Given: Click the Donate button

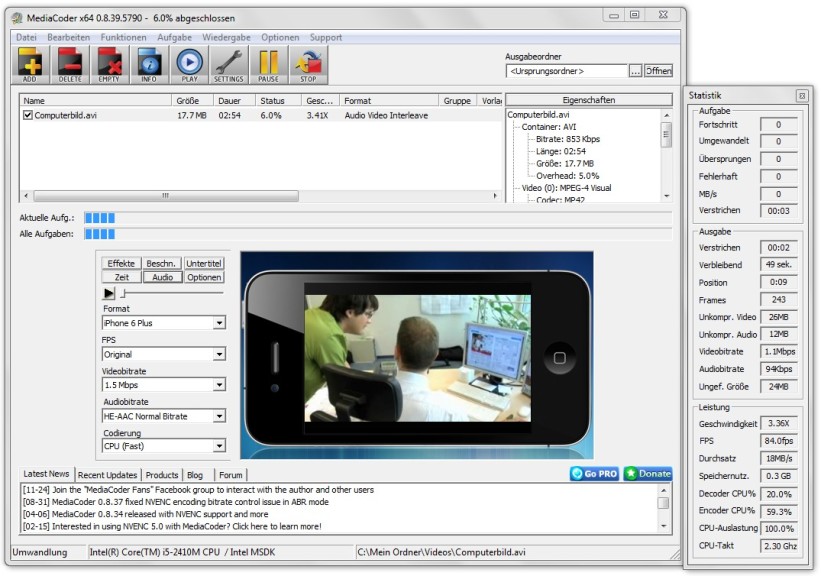Looking at the screenshot, I should 648,474.
